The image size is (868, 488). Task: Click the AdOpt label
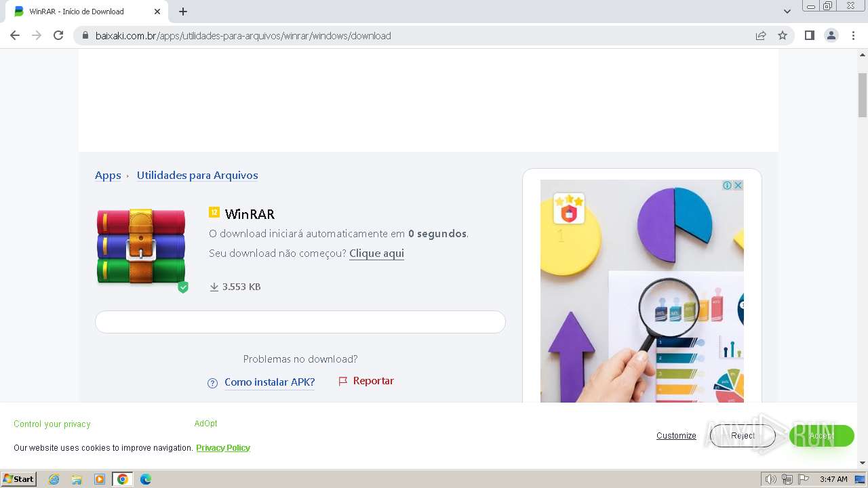[206, 424]
